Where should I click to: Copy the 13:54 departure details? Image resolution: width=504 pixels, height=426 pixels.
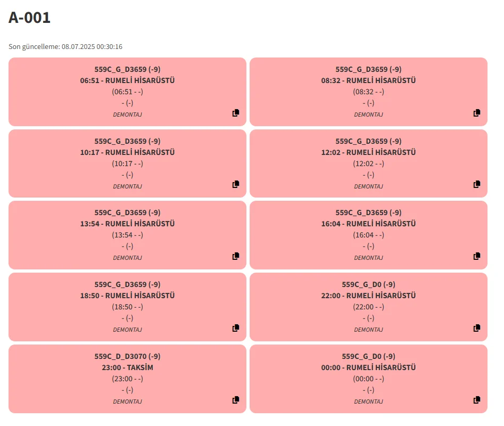click(236, 256)
